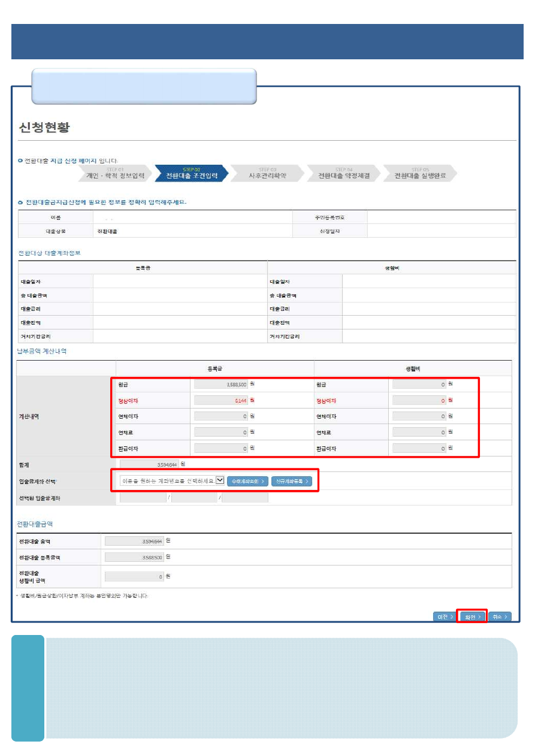Click the 전환대출 생활비 금액 field
Viewport: 535px width, 756px height.
(x=134, y=576)
